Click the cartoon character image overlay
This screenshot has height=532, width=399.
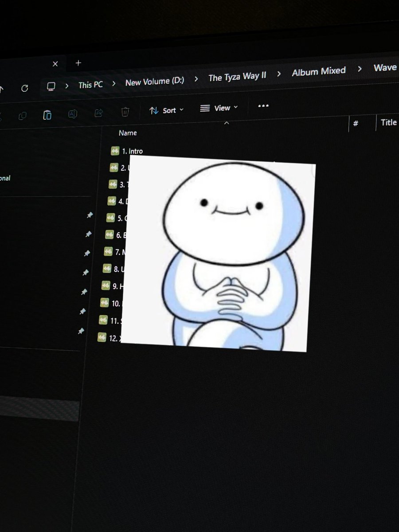coord(218,253)
